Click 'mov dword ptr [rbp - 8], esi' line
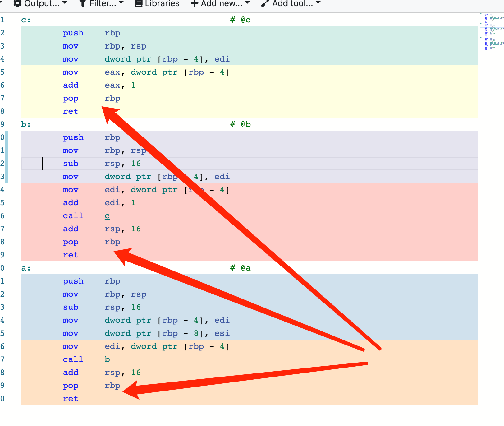The height and width of the screenshot is (426, 504). click(250, 333)
